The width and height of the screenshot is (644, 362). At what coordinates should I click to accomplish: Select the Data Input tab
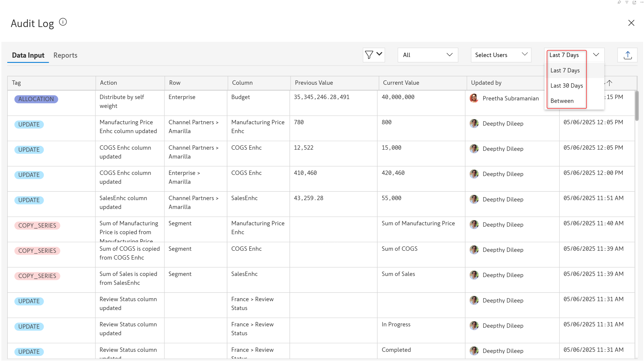[28, 55]
